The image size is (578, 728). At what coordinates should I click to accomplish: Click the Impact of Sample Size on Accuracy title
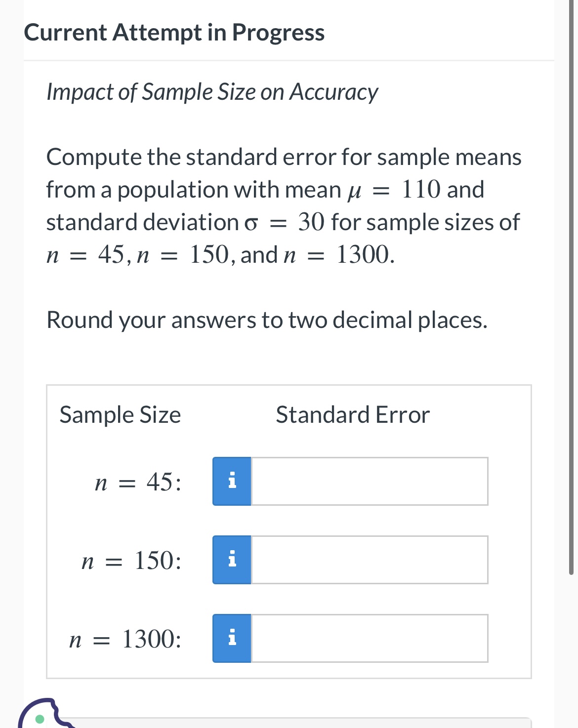tap(212, 91)
